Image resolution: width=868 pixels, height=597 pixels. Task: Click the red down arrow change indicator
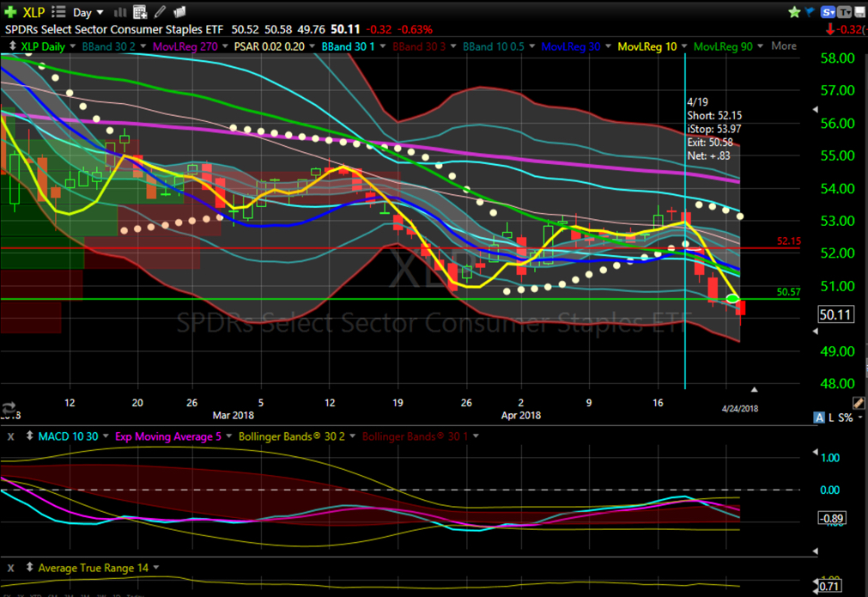point(830,29)
